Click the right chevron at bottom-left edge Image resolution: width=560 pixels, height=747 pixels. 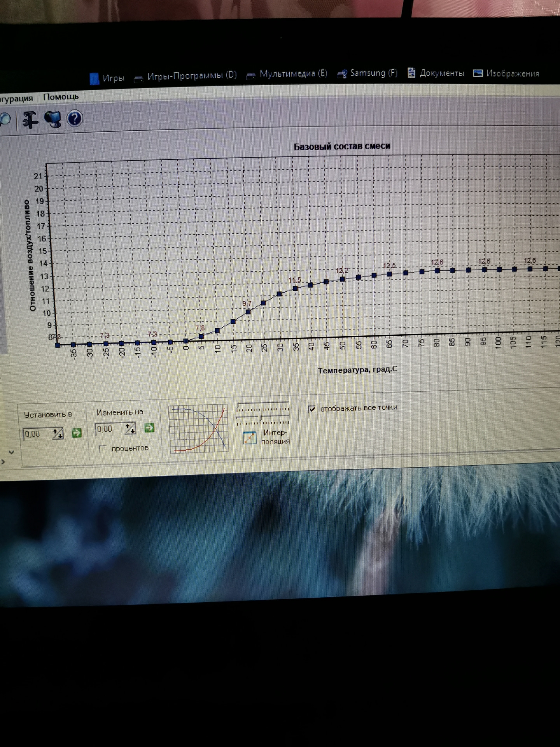(x=3, y=462)
